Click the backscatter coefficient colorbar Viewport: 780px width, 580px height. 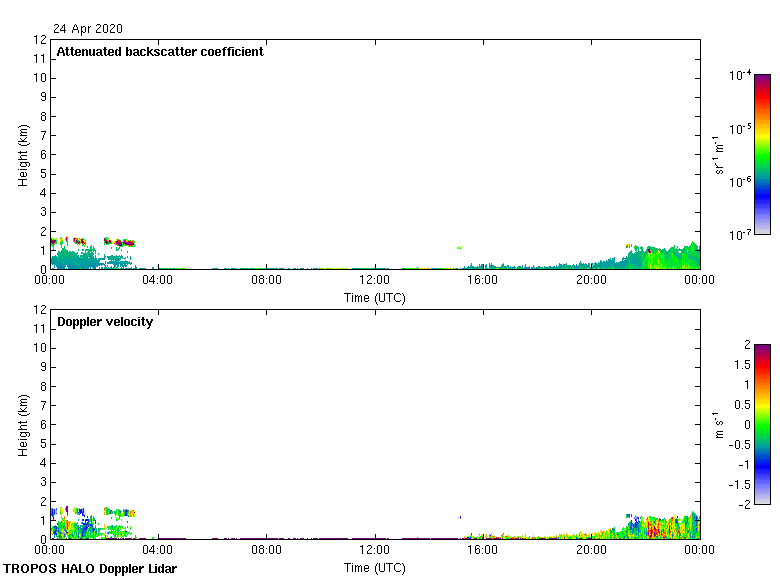(x=762, y=154)
